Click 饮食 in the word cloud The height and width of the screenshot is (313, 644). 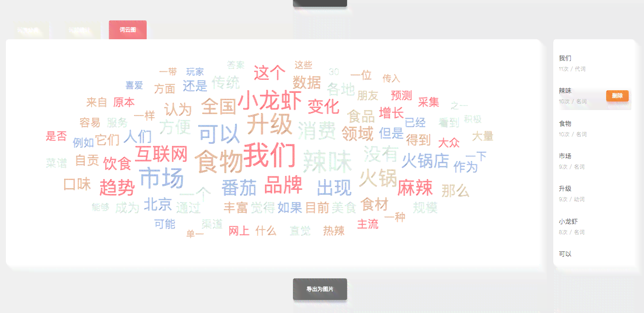pyautogui.click(x=117, y=163)
